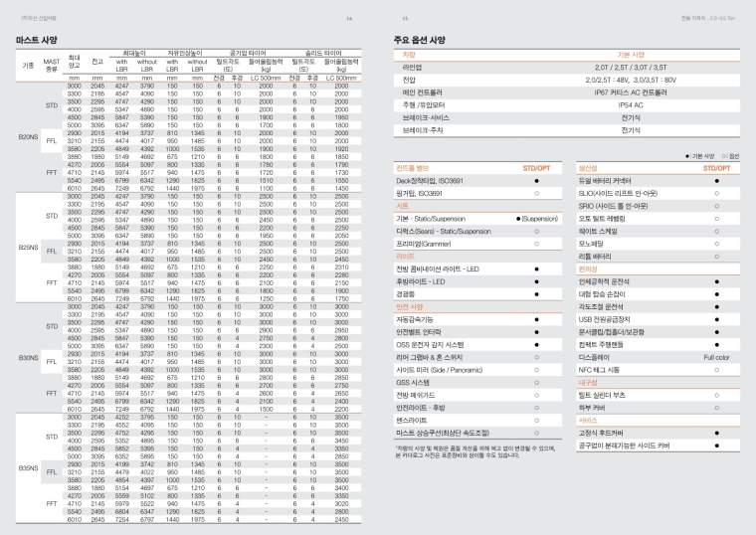Click the option circle for 프리미엄(Grammer) seat
756x535 pixels.
coord(537,242)
